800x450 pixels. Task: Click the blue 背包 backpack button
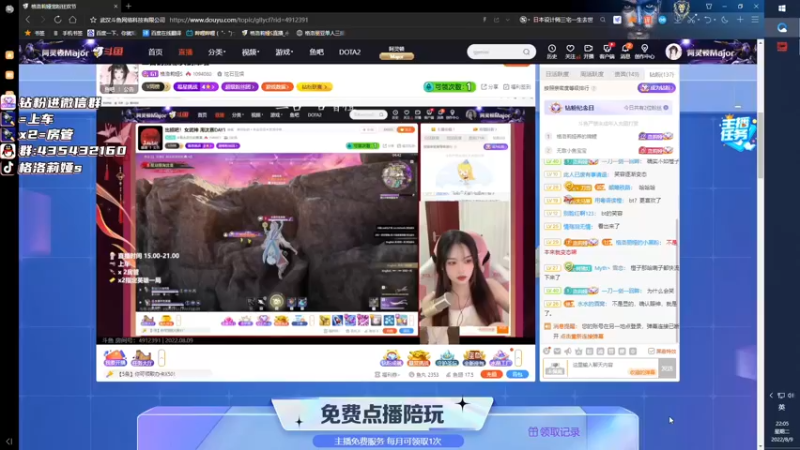tap(517, 374)
